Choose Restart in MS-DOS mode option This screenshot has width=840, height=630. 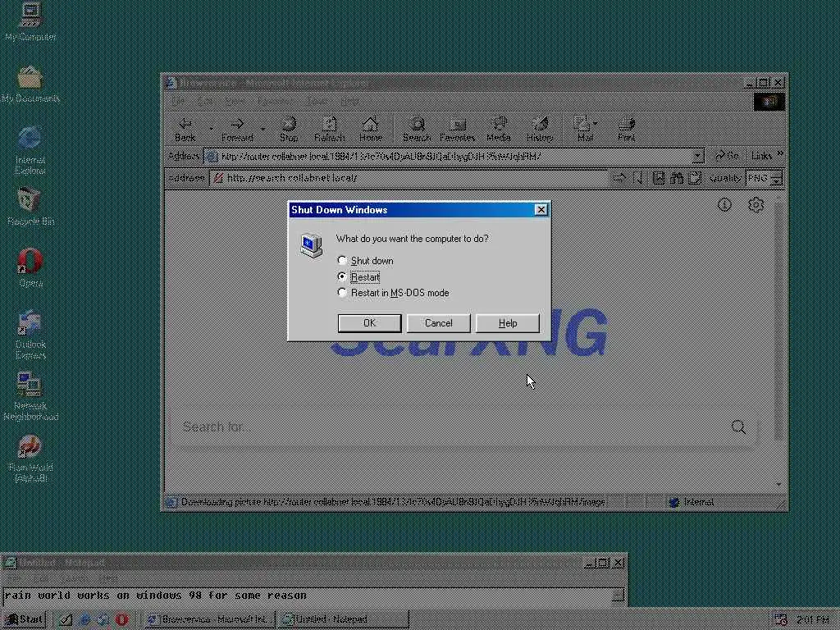click(x=393, y=293)
